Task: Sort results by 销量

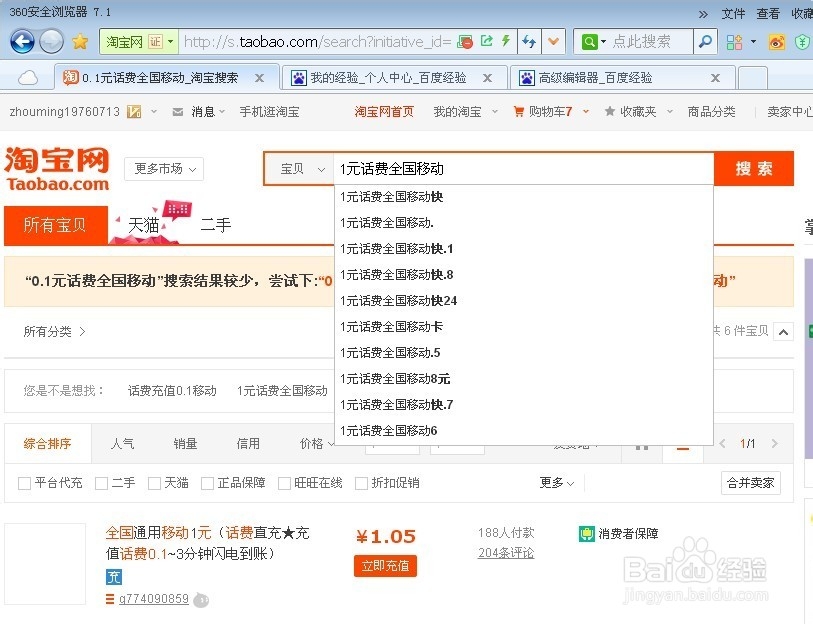Action: (x=185, y=443)
